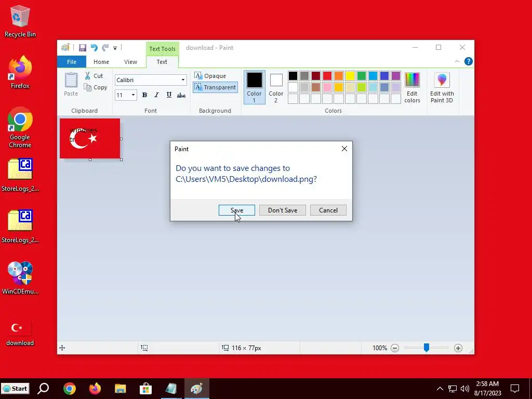Image resolution: width=532 pixels, height=399 pixels.
Task: Pick the black color swatch
Action: 293,76
